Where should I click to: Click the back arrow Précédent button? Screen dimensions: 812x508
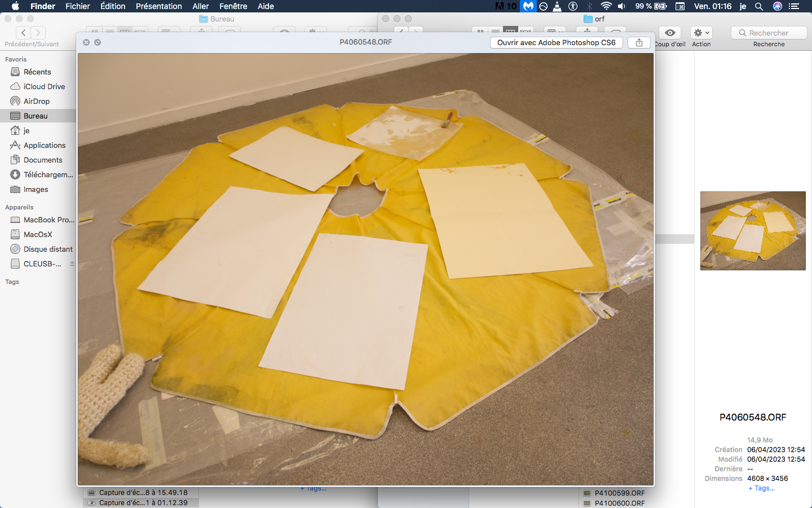tap(24, 33)
